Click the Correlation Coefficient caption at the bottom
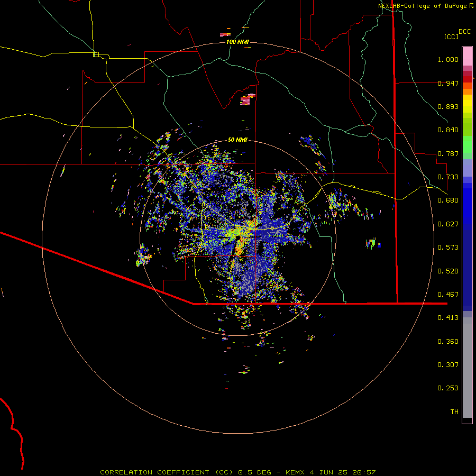Screen dimensions: 476x476 click(x=238, y=472)
